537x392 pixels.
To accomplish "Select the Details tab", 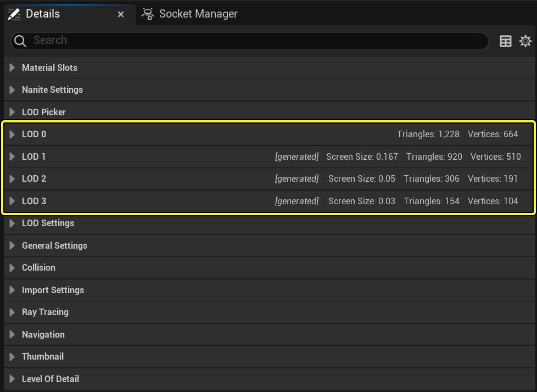I will click(43, 14).
